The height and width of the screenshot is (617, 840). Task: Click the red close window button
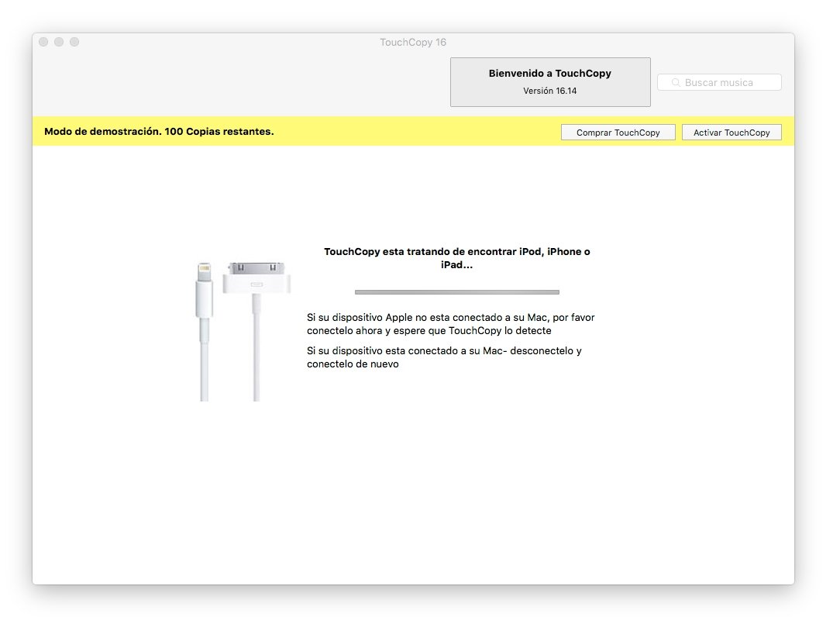pyautogui.click(x=43, y=42)
